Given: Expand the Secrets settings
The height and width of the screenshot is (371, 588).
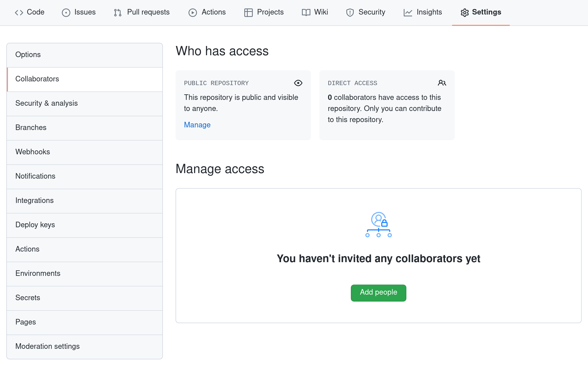Looking at the screenshot, I should coord(27,298).
